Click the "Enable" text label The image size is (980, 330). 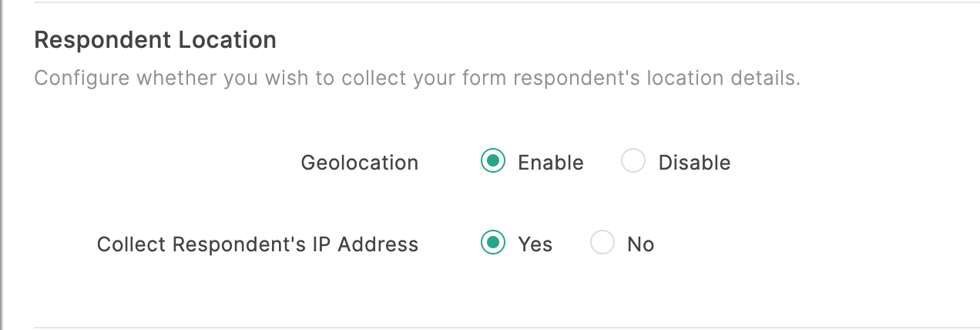[x=550, y=163]
